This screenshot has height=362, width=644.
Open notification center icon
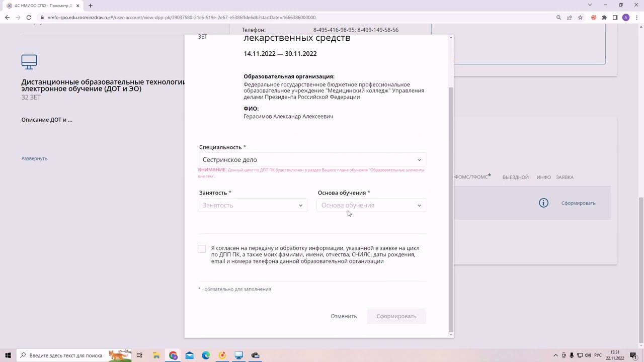pyautogui.click(x=633, y=355)
